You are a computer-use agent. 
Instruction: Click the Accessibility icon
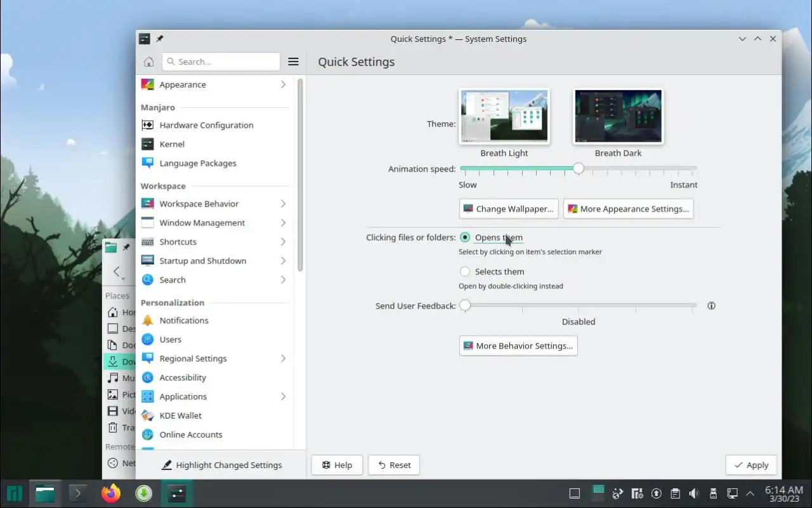pyautogui.click(x=147, y=378)
